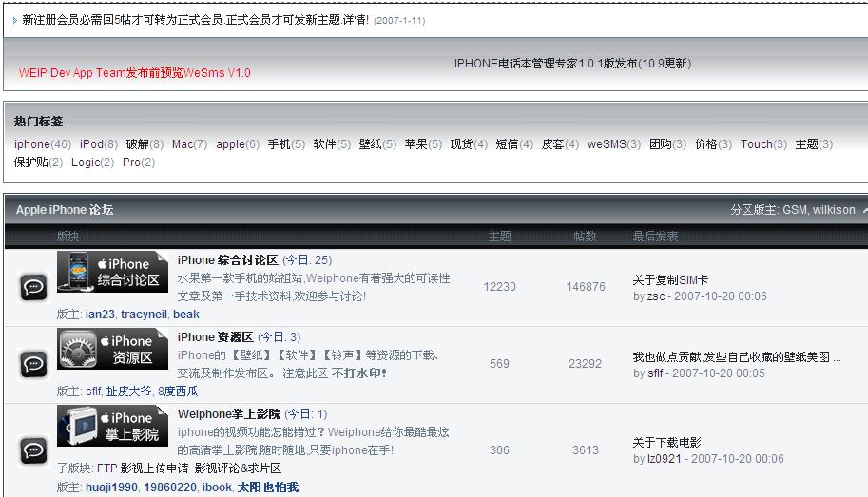
Task: Open the FTP 影视上传申请 sub-forum
Action: click(143, 468)
